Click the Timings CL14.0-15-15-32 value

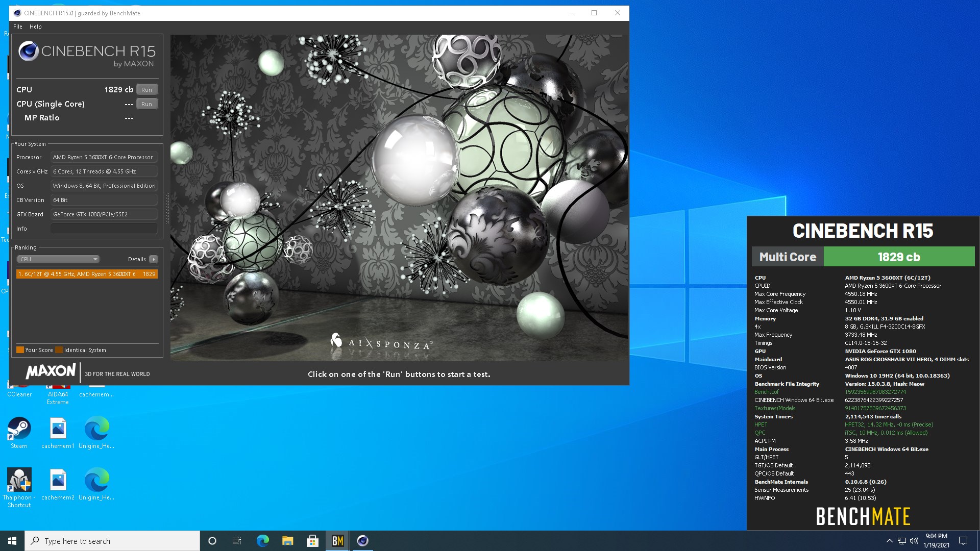click(x=866, y=343)
